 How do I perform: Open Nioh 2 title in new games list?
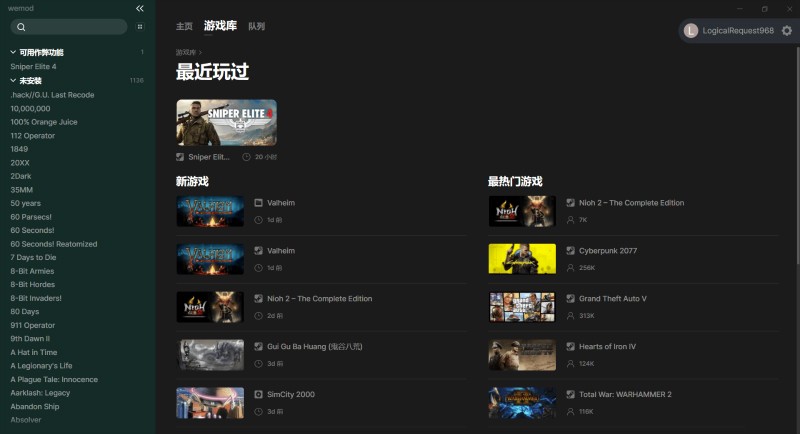[320, 299]
